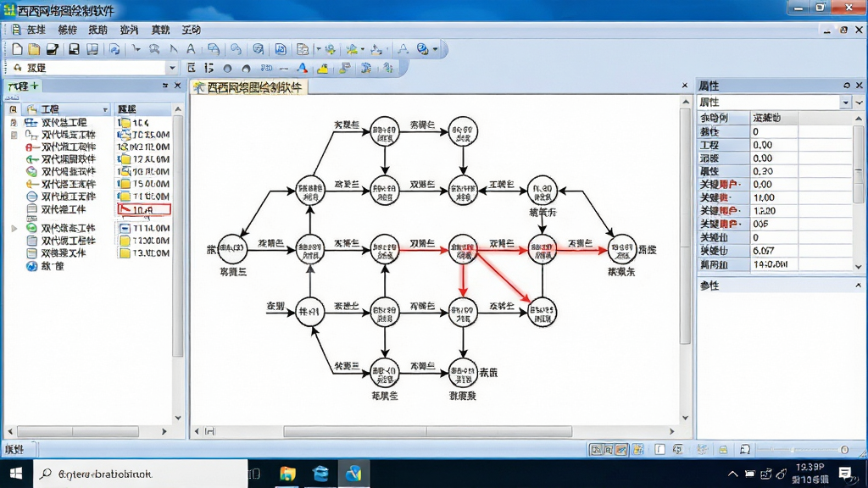The width and height of the screenshot is (868, 488).
Task: Select the project panel tab with green plus
Action: (23, 86)
